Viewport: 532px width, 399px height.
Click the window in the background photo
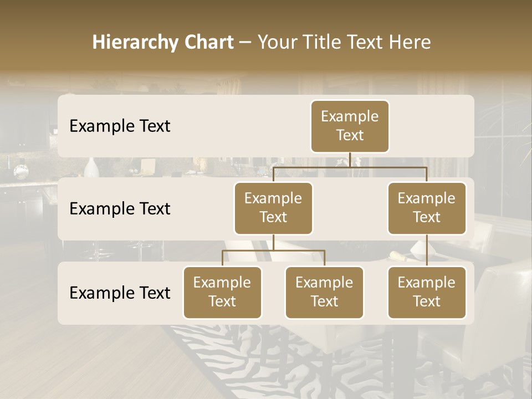[502, 127]
